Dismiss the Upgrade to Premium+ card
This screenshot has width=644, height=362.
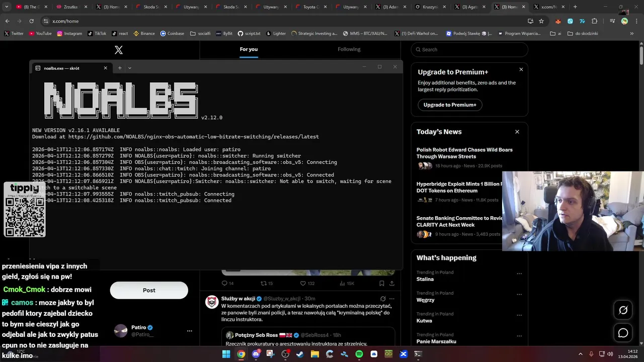[521, 69]
